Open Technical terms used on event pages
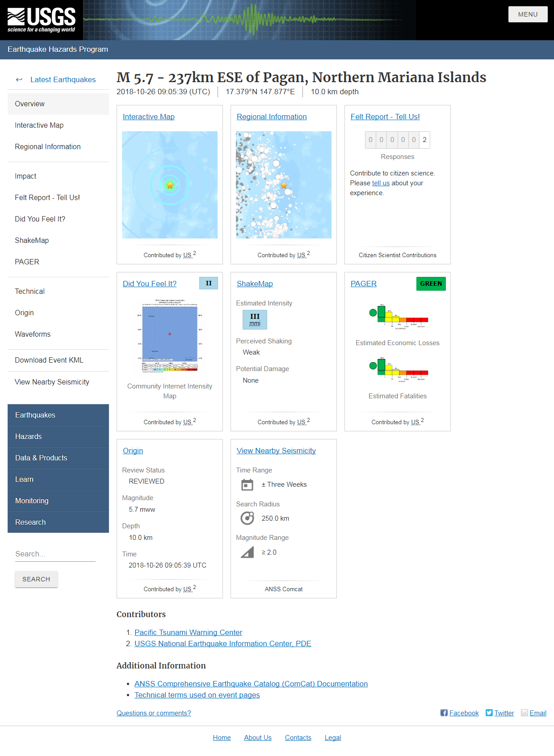The height and width of the screenshot is (756, 554). click(x=197, y=695)
